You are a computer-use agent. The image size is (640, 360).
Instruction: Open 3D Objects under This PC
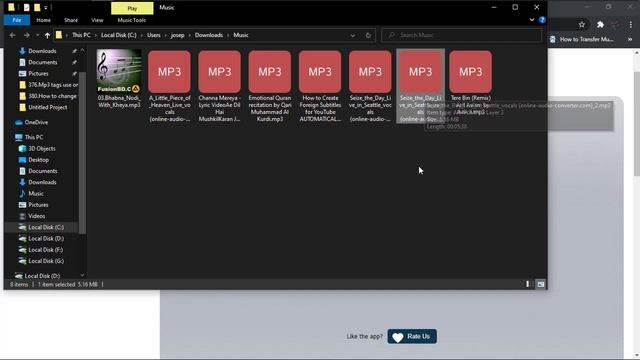37,149
